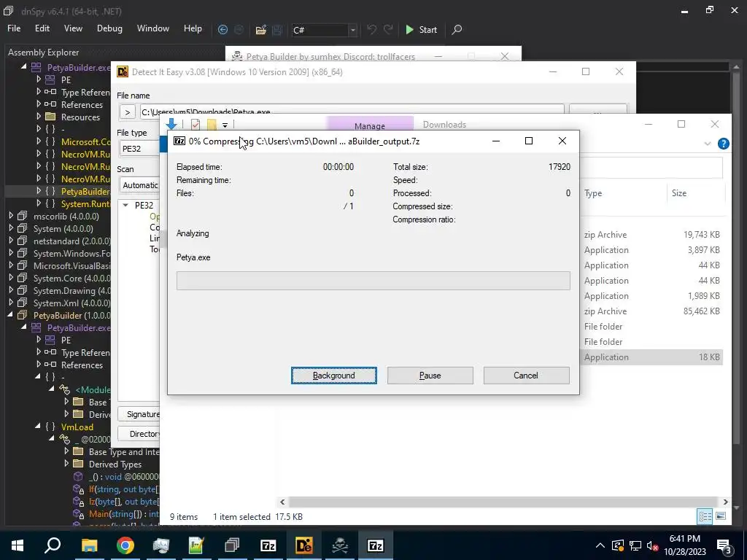747x560 pixels.
Task: Open the Edit menu in dnSpy
Action: [x=42, y=28]
